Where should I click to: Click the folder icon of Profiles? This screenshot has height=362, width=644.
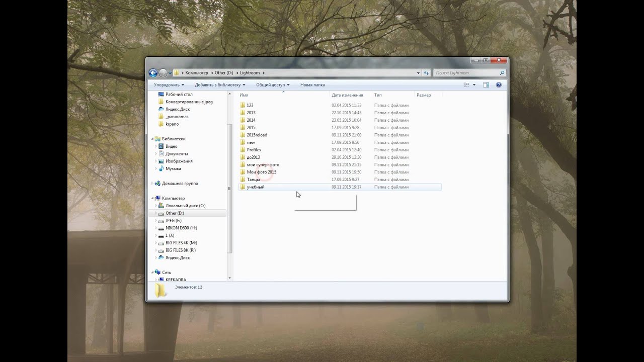pyautogui.click(x=243, y=150)
